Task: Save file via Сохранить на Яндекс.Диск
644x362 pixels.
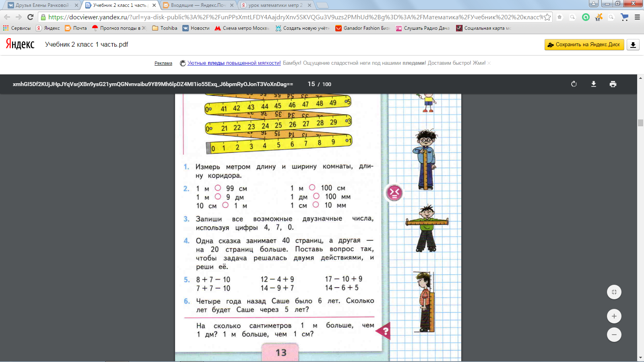Action: tap(584, 45)
